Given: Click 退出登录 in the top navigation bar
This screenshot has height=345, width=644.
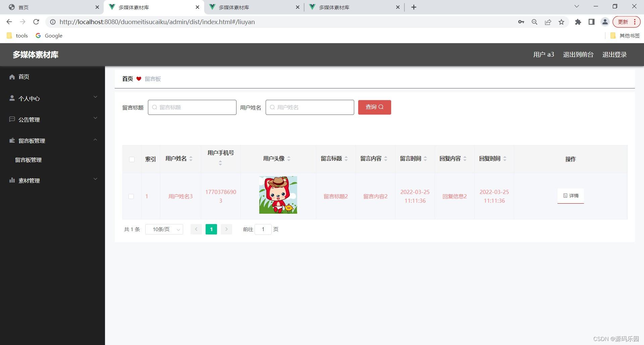Looking at the screenshot, I should [614, 54].
